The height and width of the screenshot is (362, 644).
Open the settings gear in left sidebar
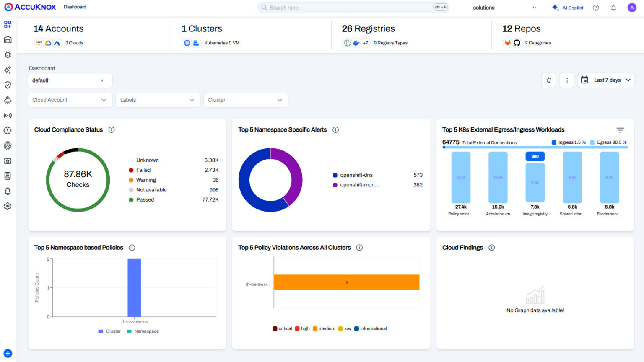click(8, 206)
